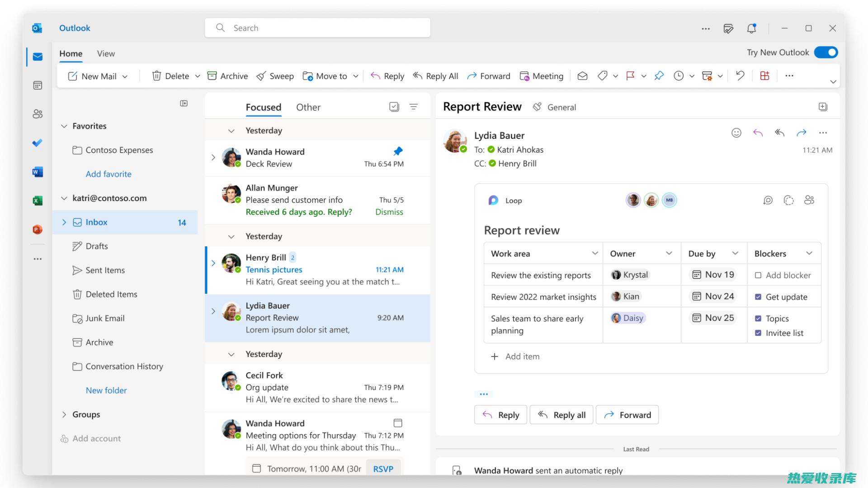Switch to the View tab
The width and height of the screenshot is (868, 488).
(106, 54)
